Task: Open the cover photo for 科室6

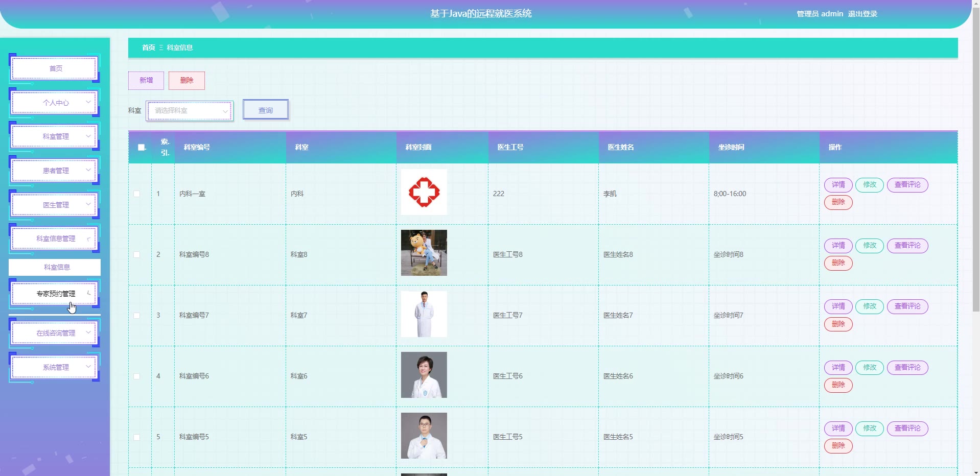Action: click(424, 375)
